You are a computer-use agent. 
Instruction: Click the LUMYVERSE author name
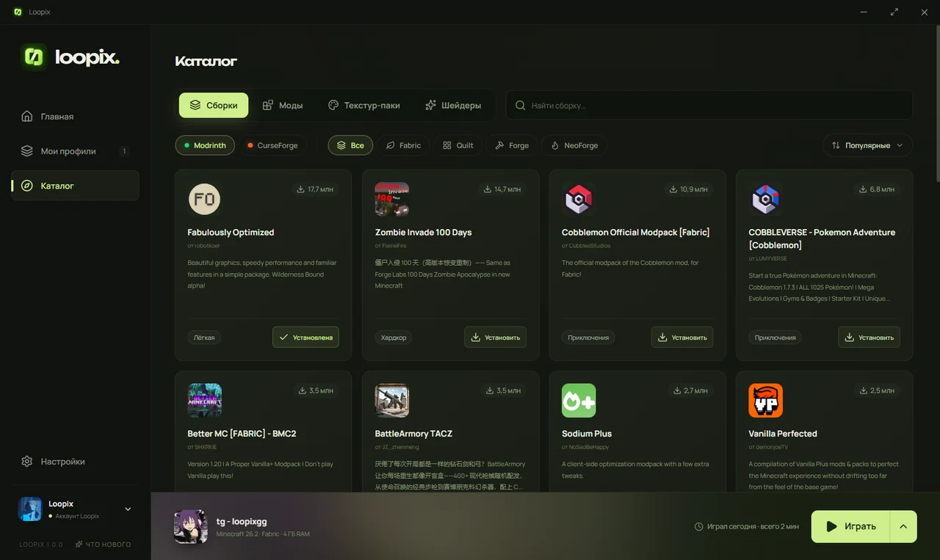pyautogui.click(x=771, y=258)
